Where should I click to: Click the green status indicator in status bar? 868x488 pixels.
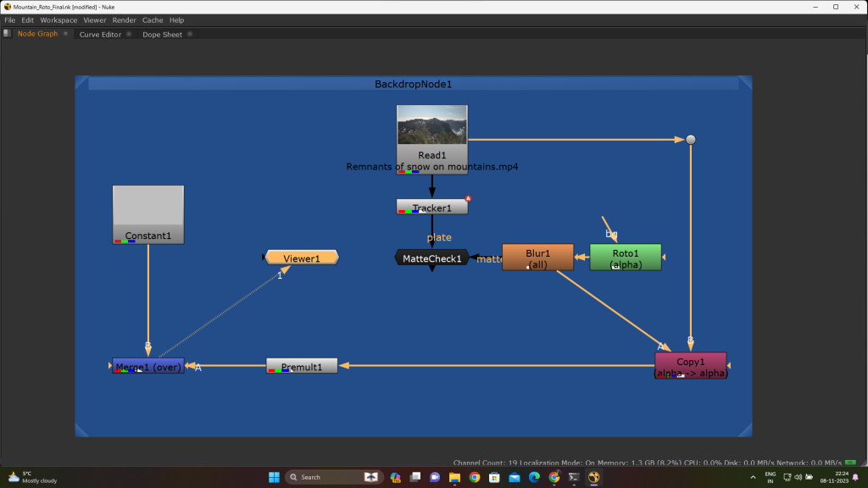point(850,463)
